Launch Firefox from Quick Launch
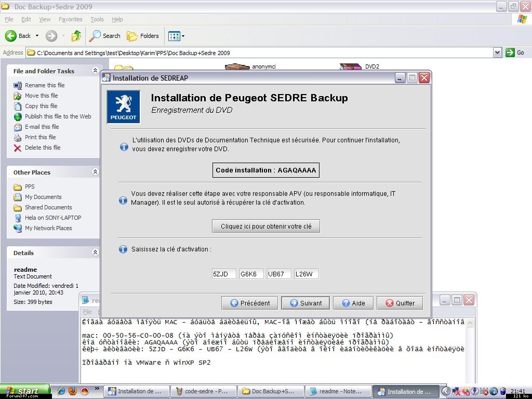This screenshot has width=532, height=399. click(73, 391)
